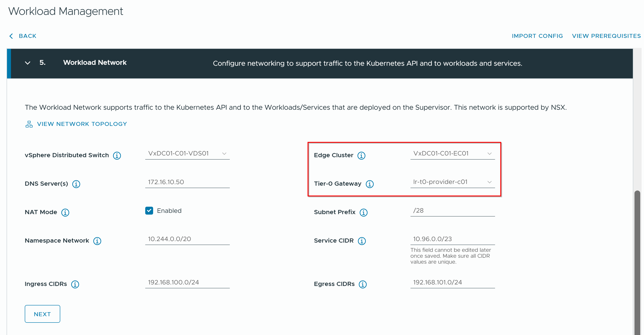Screen dimensions: 644x335
Task: Open VIEW PREREQUISITES
Action: (606, 36)
